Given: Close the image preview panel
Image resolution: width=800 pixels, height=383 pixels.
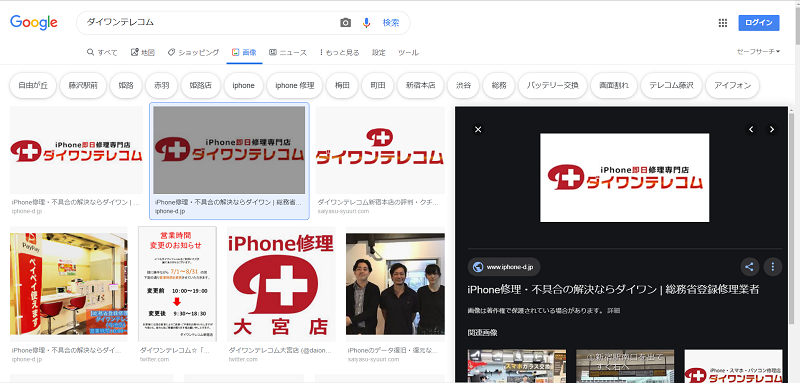Looking at the screenshot, I should [478, 130].
